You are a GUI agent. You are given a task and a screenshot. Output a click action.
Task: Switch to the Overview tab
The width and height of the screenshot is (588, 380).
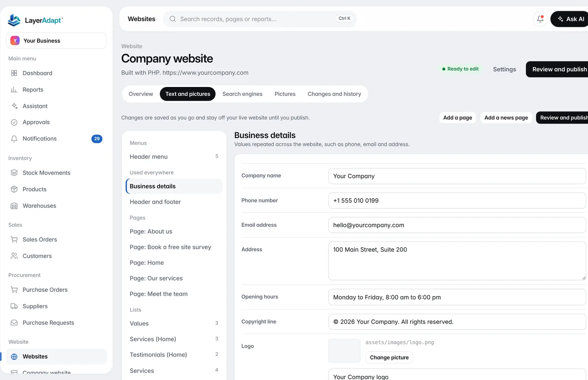(x=141, y=94)
